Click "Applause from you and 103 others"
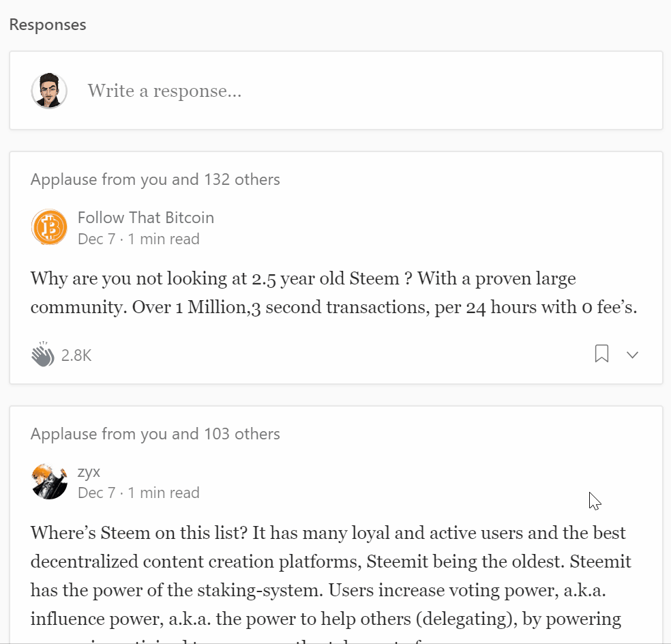 coord(155,434)
